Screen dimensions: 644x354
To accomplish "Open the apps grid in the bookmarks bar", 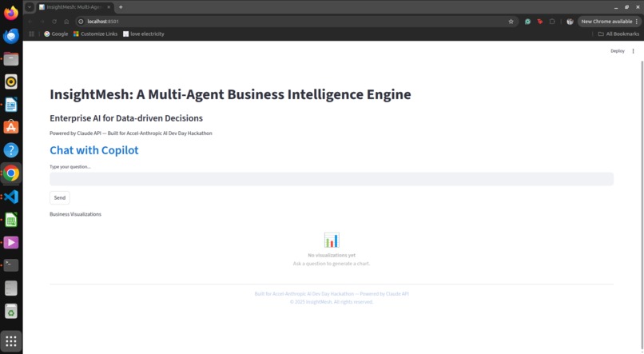I will (x=31, y=34).
